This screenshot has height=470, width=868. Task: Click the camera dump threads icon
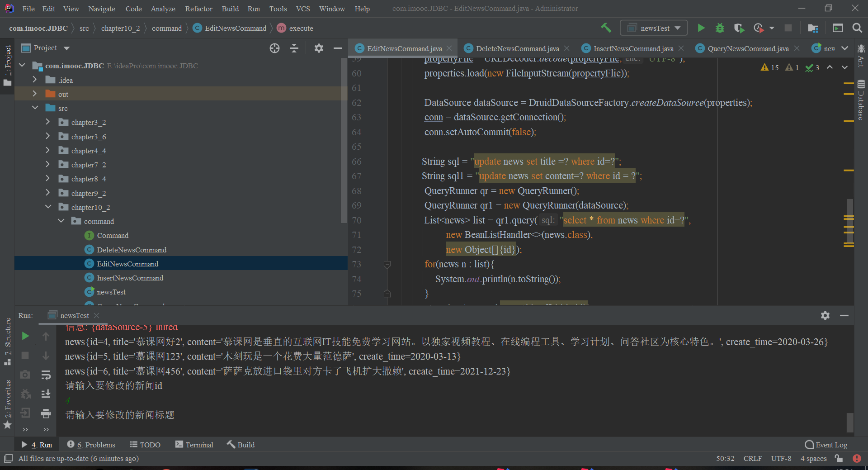point(25,375)
